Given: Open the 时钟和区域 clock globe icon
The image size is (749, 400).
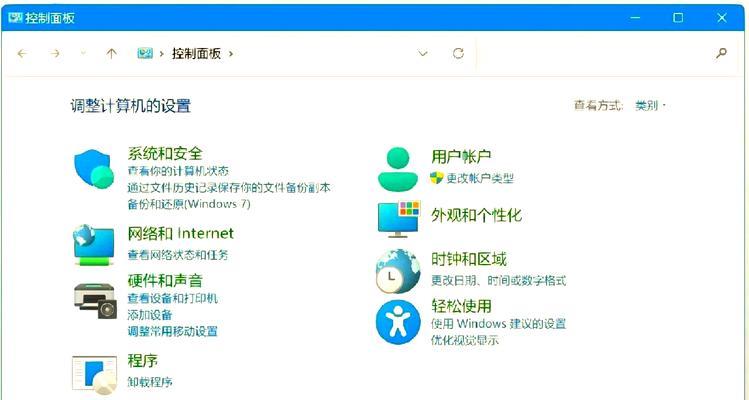Looking at the screenshot, I should [x=398, y=271].
